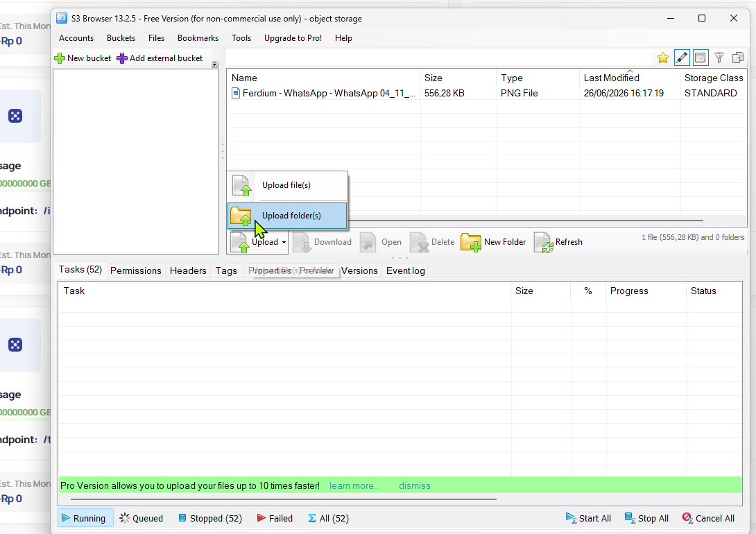Click the copy path icon

pyautogui.click(x=738, y=58)
